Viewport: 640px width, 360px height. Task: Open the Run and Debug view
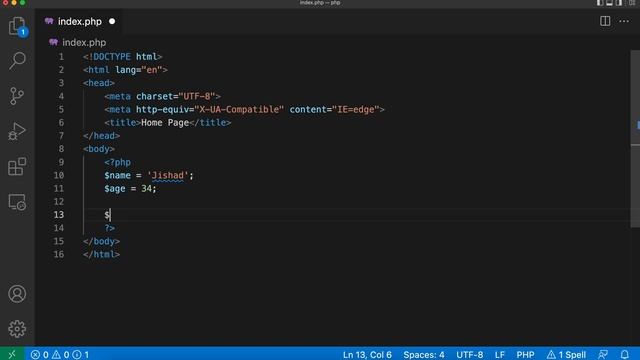coord(17,131)
